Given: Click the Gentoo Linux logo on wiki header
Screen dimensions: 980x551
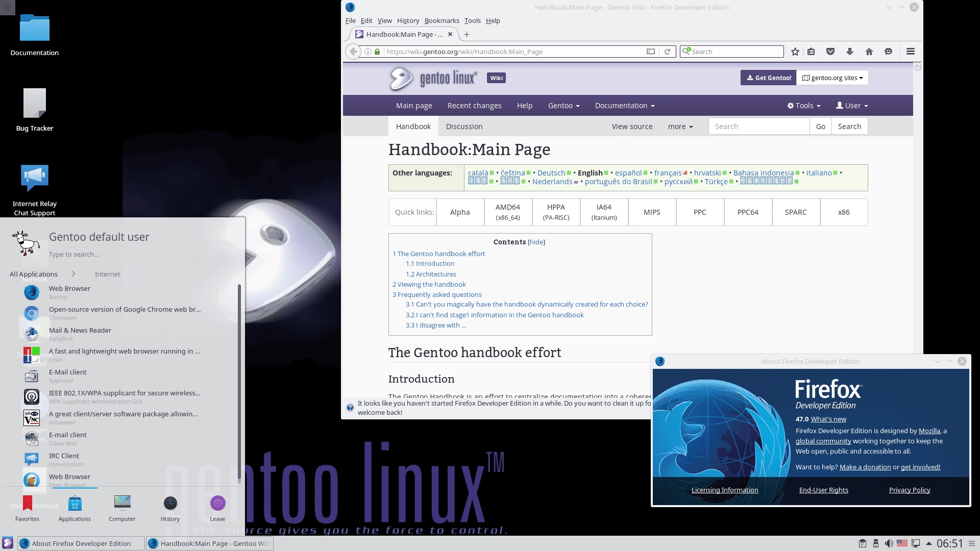Looking at the screenshot, I should point(433,78).
